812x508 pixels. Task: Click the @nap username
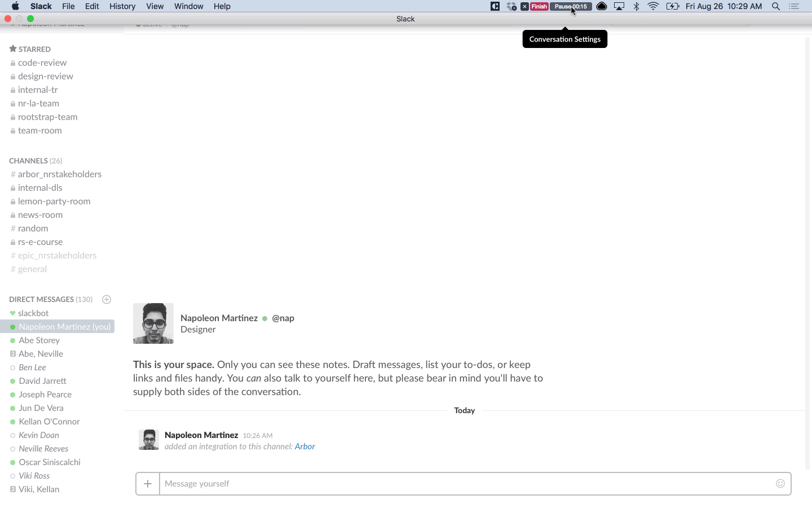pos(283,318)
